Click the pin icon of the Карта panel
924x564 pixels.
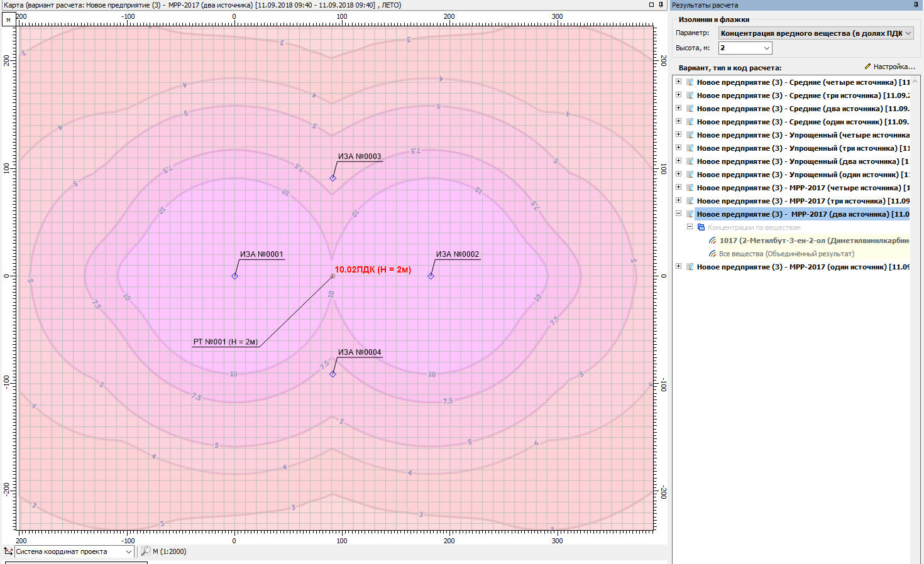click(x=661, y=5)
